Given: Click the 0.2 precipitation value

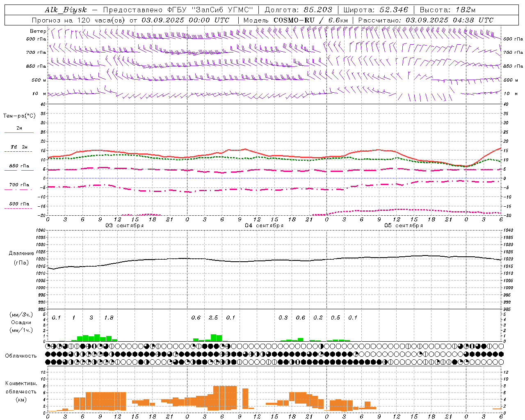Looking at the screenshot, I should (318, 318).
